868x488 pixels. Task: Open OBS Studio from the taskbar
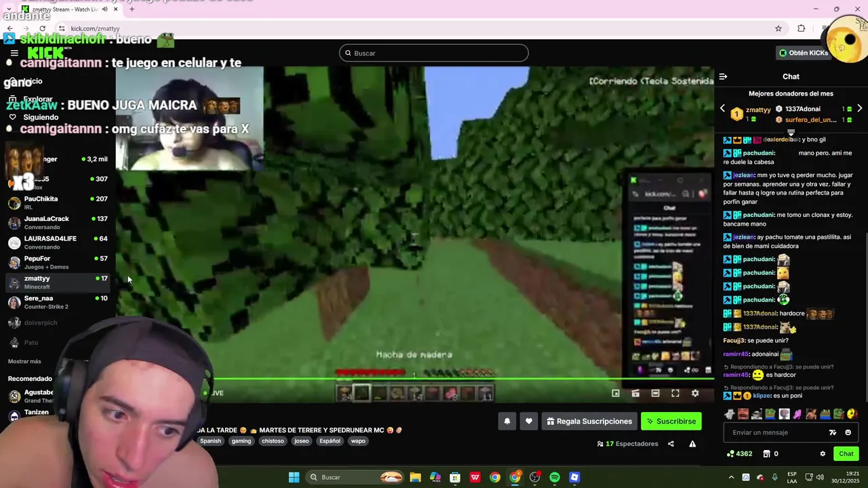(x=535, y=477)
